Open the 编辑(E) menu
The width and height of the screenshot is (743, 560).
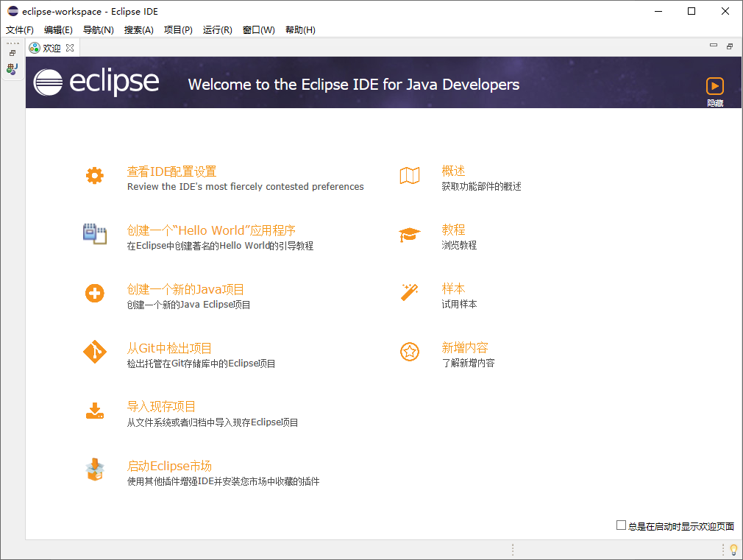(58, 30)
